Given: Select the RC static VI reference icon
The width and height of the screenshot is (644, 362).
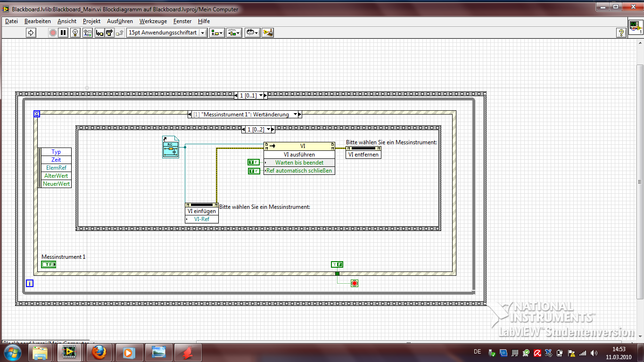Looking at the screenshot, I should coord(171,147).
